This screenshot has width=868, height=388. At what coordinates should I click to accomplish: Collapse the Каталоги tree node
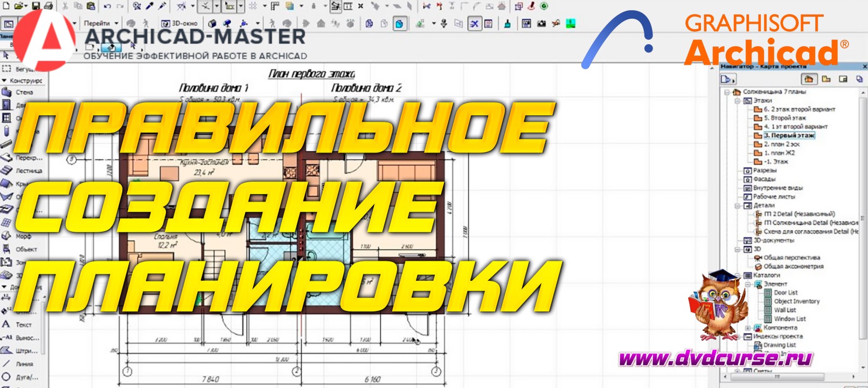(x=738, y=275)
